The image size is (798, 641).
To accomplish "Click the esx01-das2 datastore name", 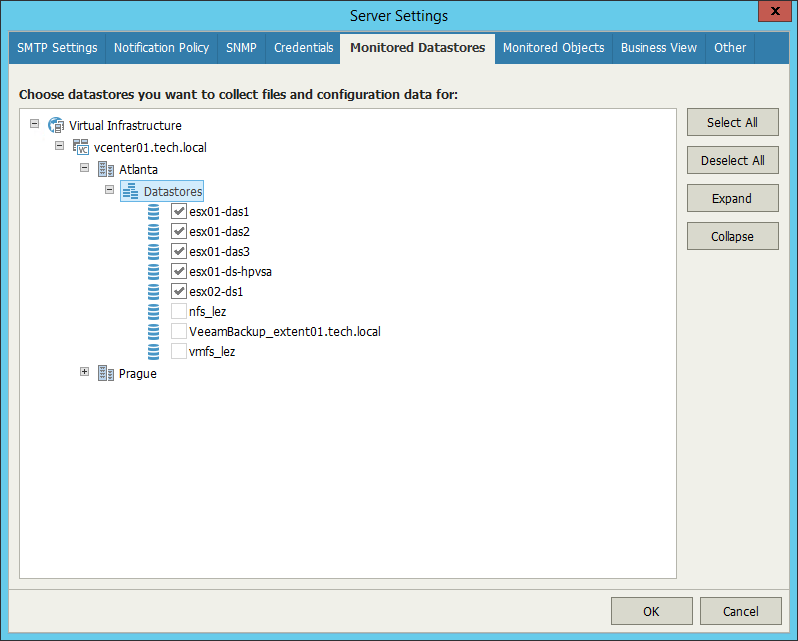I will point(219,231).
